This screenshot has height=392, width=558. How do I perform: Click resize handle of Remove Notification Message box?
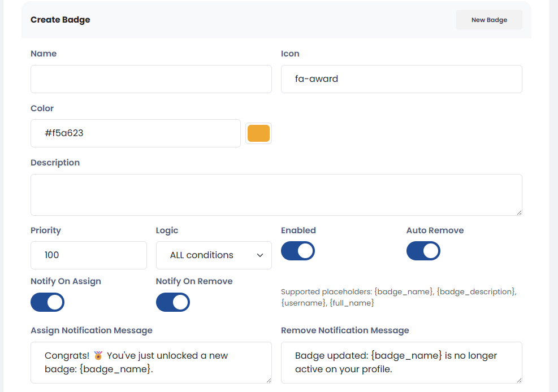coord(518,380)
